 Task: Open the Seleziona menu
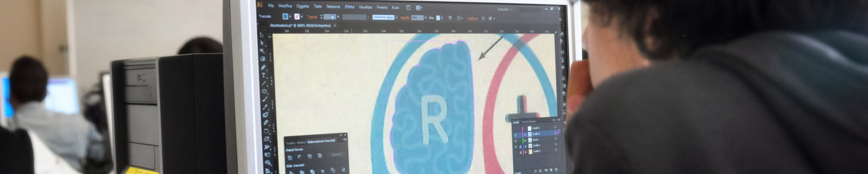(x=333, y=7)
